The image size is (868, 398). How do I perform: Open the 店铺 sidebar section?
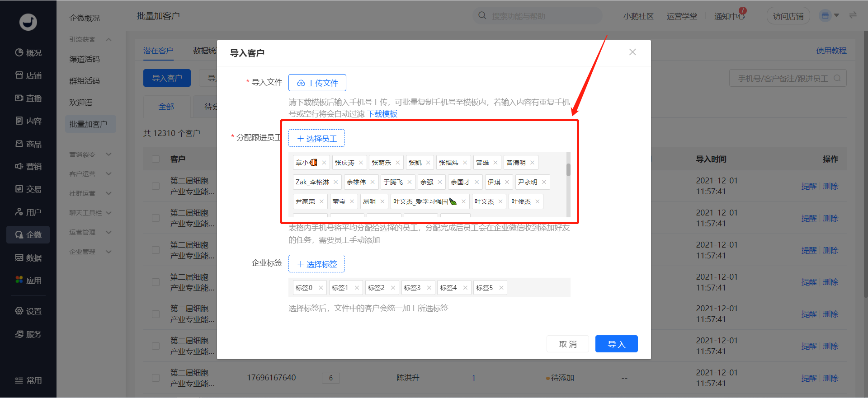click(x=28, y=75)
